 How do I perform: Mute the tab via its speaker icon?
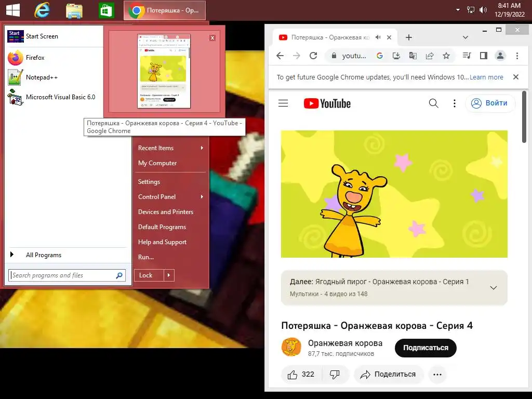point(378,37)
